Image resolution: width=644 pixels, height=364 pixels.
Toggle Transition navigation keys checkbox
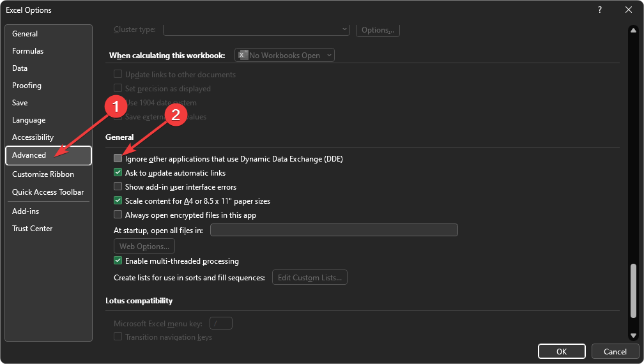click(x=118, y=337)
